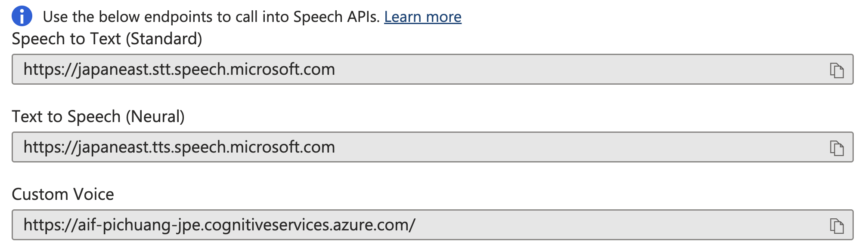Click the 'https://' prefix in the Custom Voice URL
This screenshot has width=868, height=251.
tap(50, 225)
